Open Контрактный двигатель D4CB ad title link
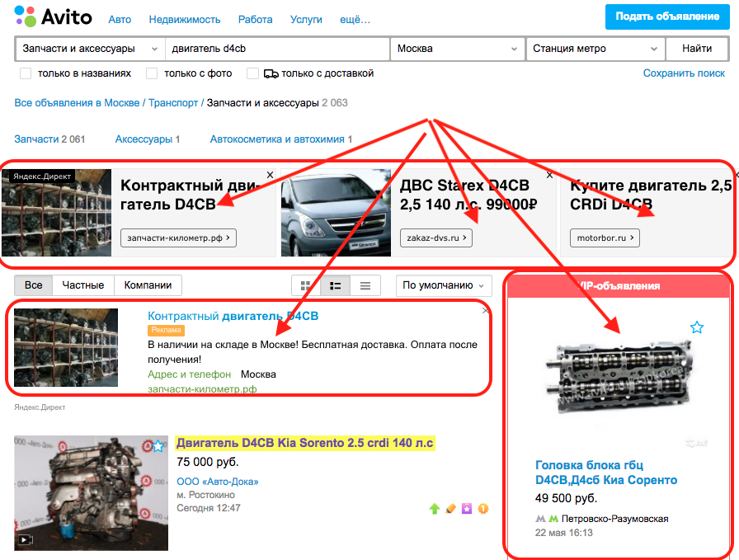Image resolution: width=739 pixels, height=560 pixels. click(233, 317)
